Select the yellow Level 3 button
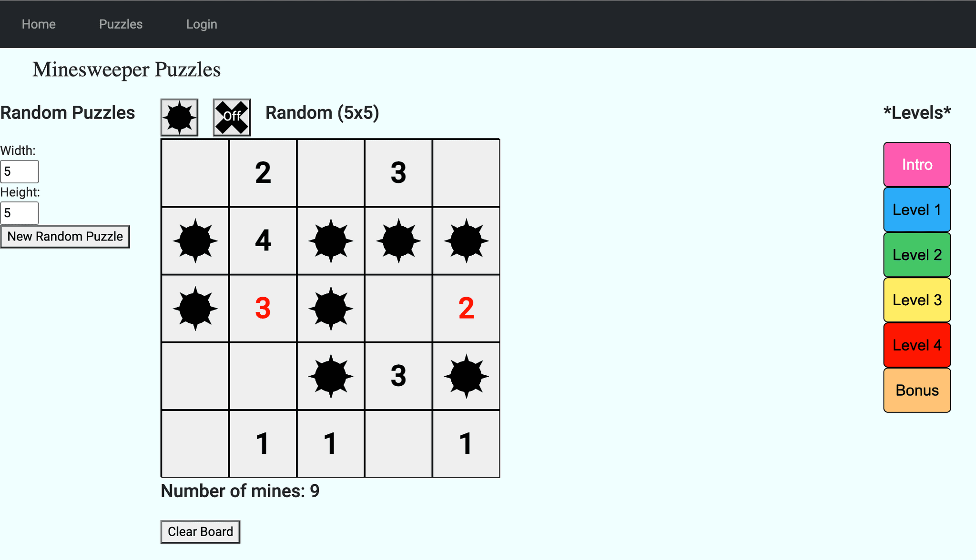Image resolution: width=976 pixels, height=560 pixels. [x=917, y=300]
